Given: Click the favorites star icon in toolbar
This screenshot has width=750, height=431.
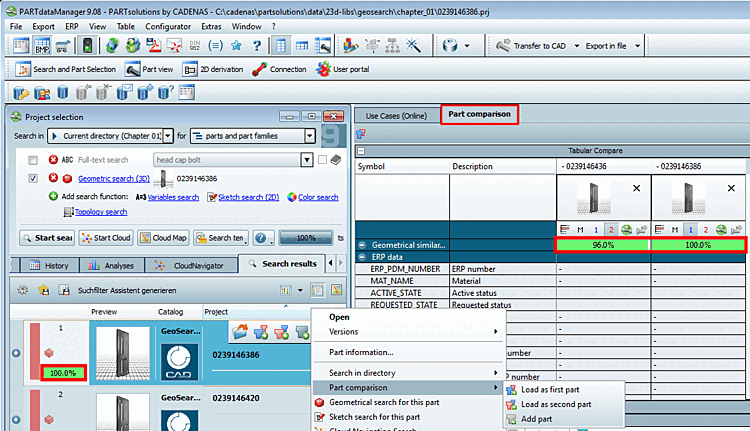Looking at the screenshot, I should pos(236,46).
